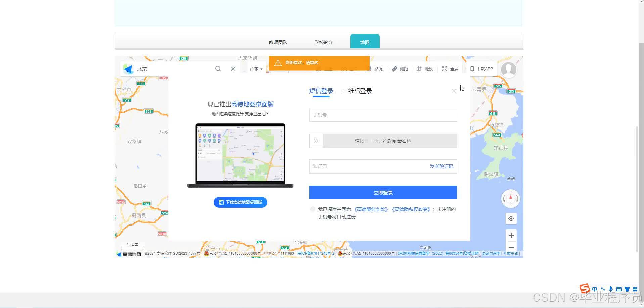Zoom out with the minus button
The width and height of the screenshot is (644, 308).
[511, 248]
